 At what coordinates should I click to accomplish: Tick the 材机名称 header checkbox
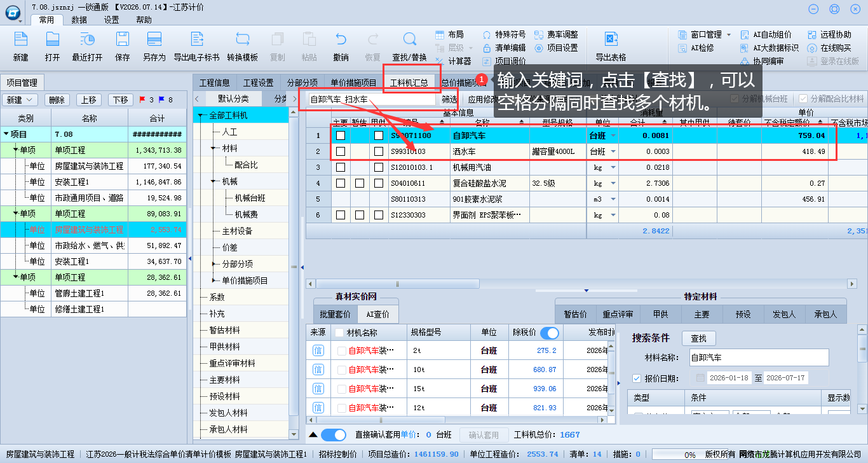pyautogui.click(x=339, y=333)
